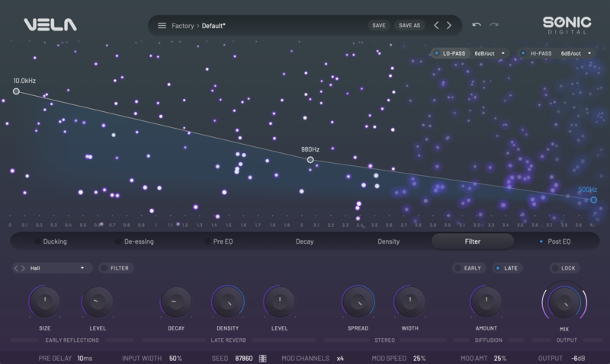Switch to the Post EQ tab
This screenshot has height=364, width=610.
(555, 241)
